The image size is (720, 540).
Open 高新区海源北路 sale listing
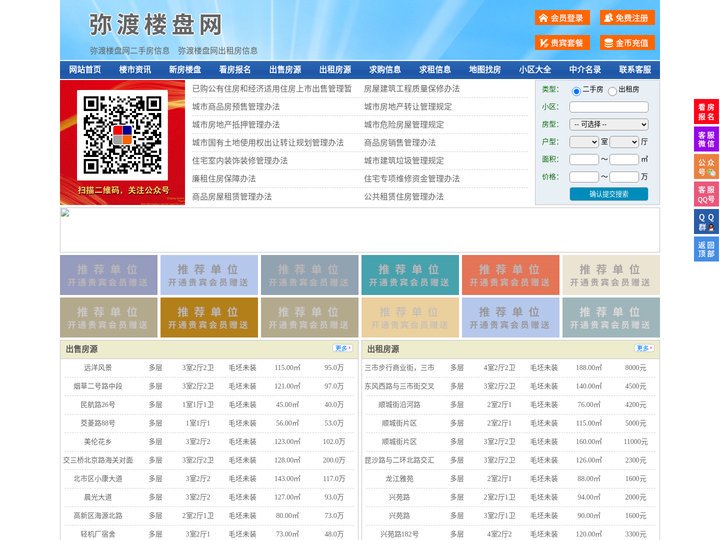pyautogui.click(x=98, y=516)
